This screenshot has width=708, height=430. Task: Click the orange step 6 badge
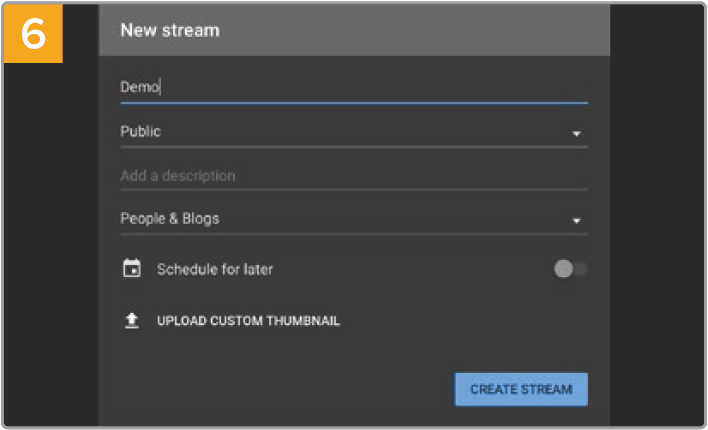pyautogui.click(x=33, y=33)
